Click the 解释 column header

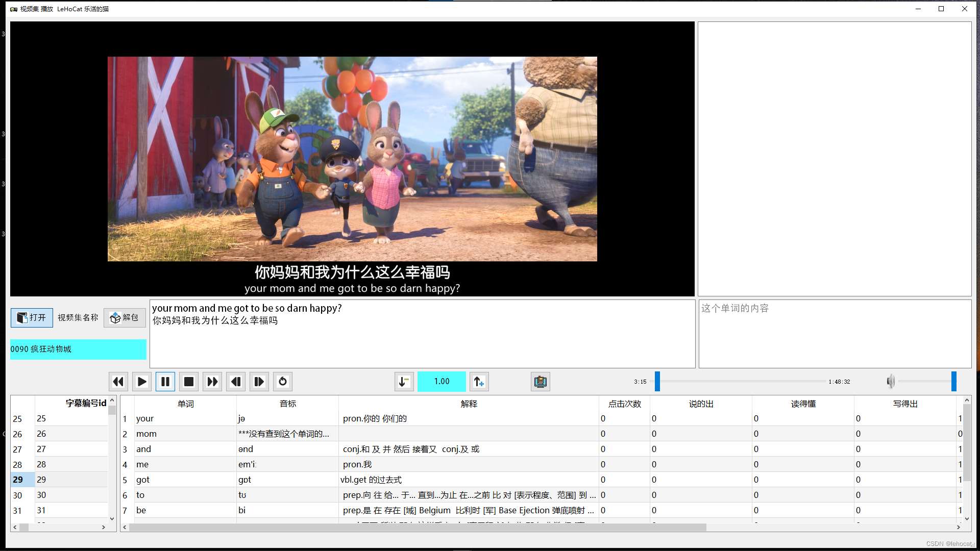pos(469,404)
